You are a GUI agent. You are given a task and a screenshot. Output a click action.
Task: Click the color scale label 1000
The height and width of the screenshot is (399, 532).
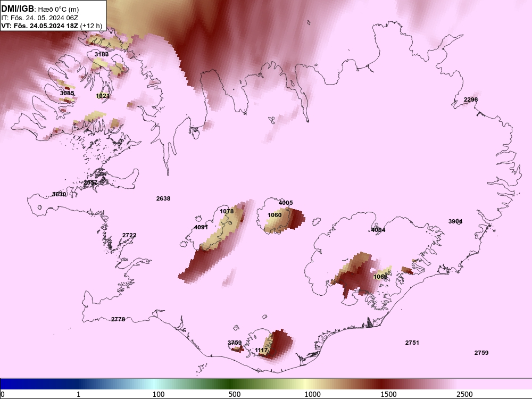[x=312, y=394]
